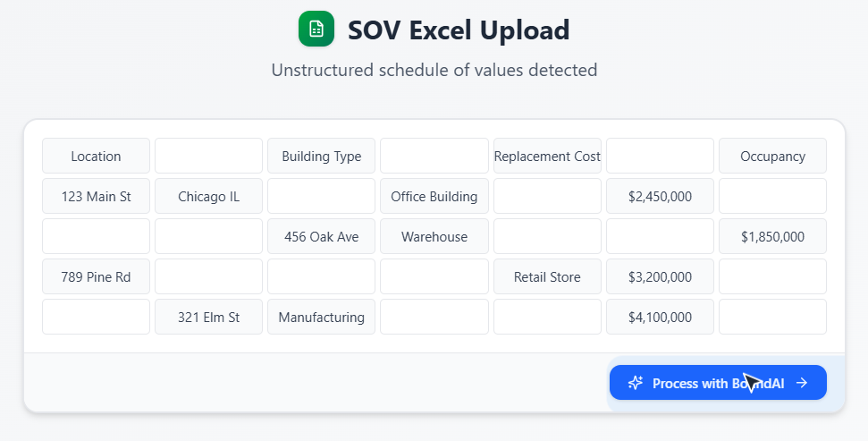Screen dimensions: 868x441
Task: Click the 321 Elm St cell
Action: click(x=208, y=317)
